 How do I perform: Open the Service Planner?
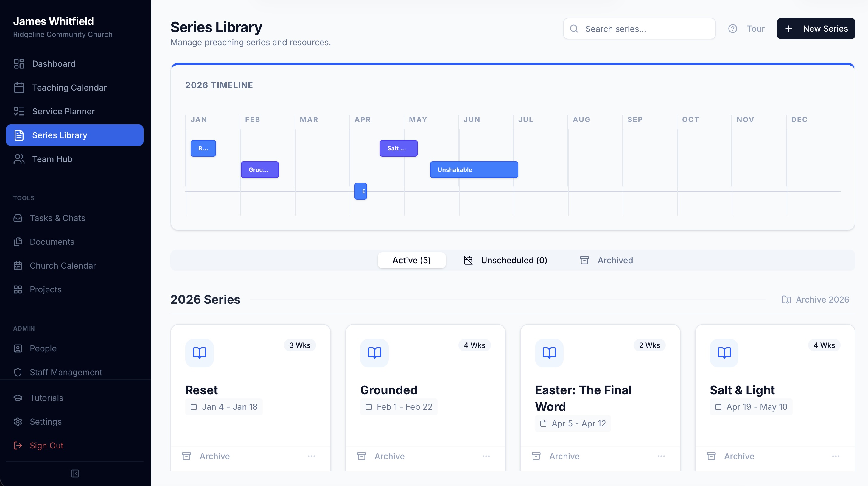coord(63,111)
